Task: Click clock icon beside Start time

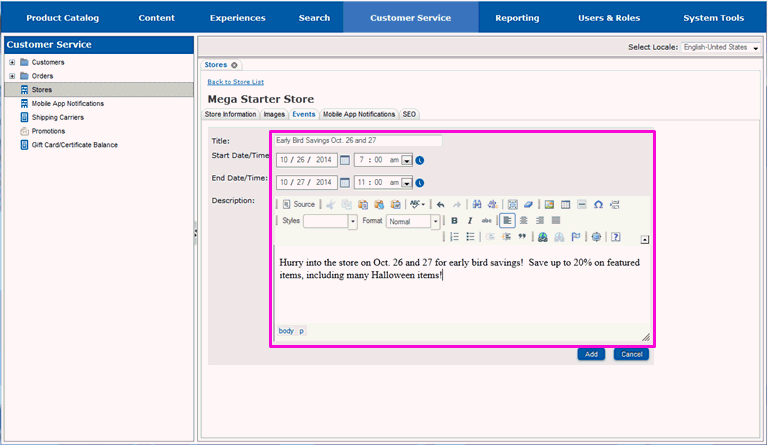Action: click(x=420, y=160)
